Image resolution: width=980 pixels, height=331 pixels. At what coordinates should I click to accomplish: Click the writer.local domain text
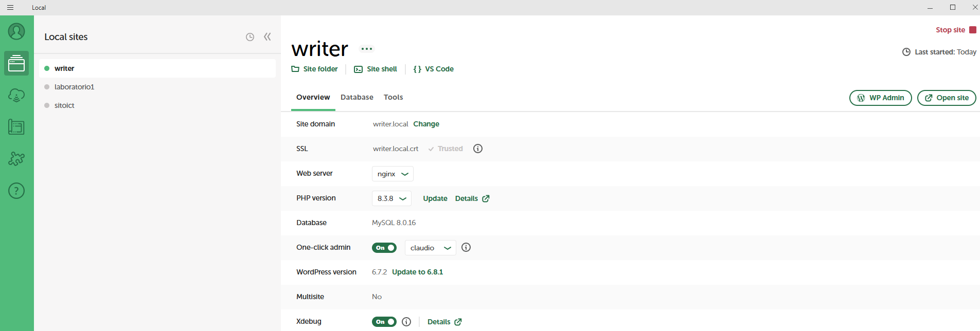390,124
